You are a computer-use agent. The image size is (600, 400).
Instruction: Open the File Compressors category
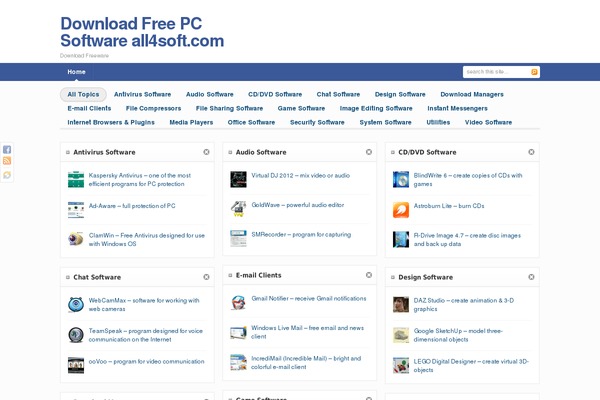(153, 108)
